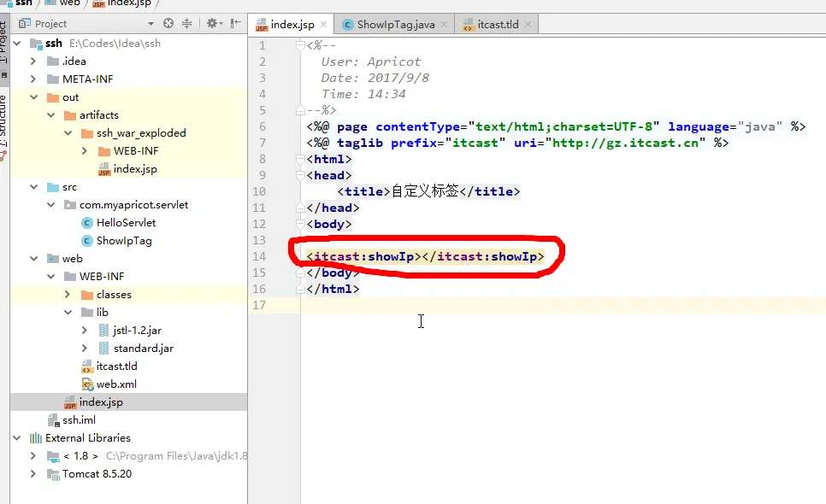826x504 pixels.
Task: Select jstl-1.2.jar in lib
Action: 137,331
